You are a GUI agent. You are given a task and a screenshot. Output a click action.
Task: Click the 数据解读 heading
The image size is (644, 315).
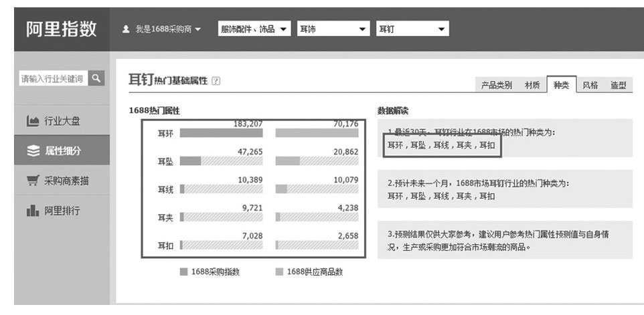pyautogui.click(x=393, y=111)
